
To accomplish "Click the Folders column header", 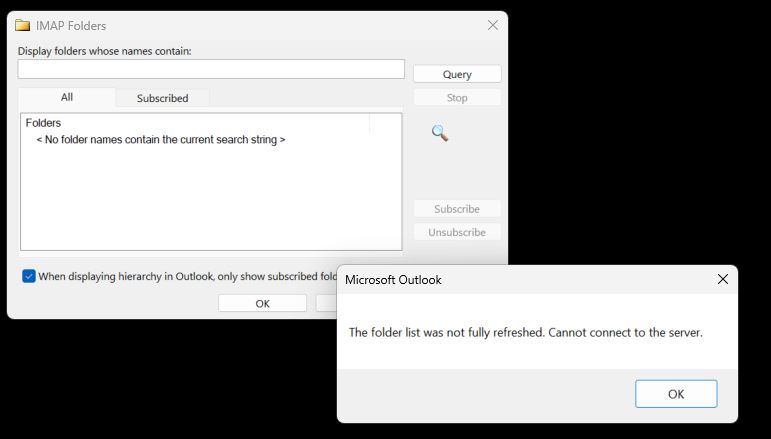I will click(x=197, y=123).
